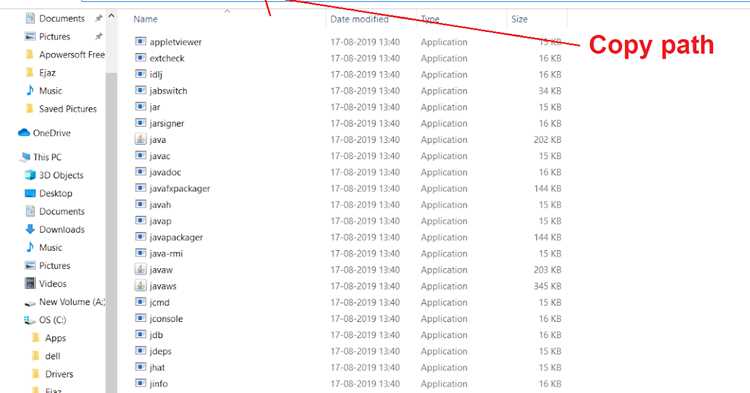Sort files by Name column header
750x393 pixels.
click(145, 19)
